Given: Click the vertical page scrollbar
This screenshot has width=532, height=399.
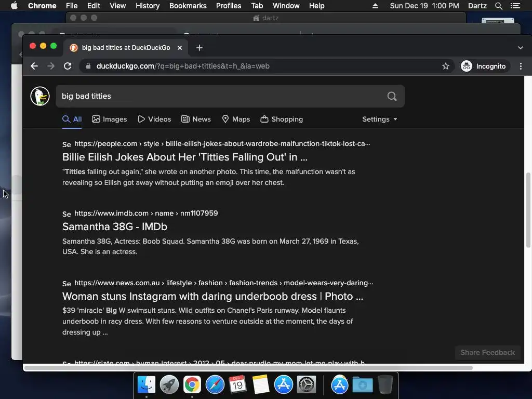Looking at the screenshot, I should tap(528, 210).
